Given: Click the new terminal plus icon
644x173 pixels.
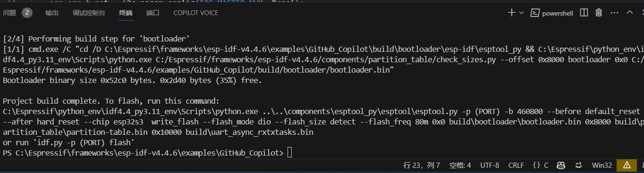Looking at the screenshot, I should click(x=511, y=13).
